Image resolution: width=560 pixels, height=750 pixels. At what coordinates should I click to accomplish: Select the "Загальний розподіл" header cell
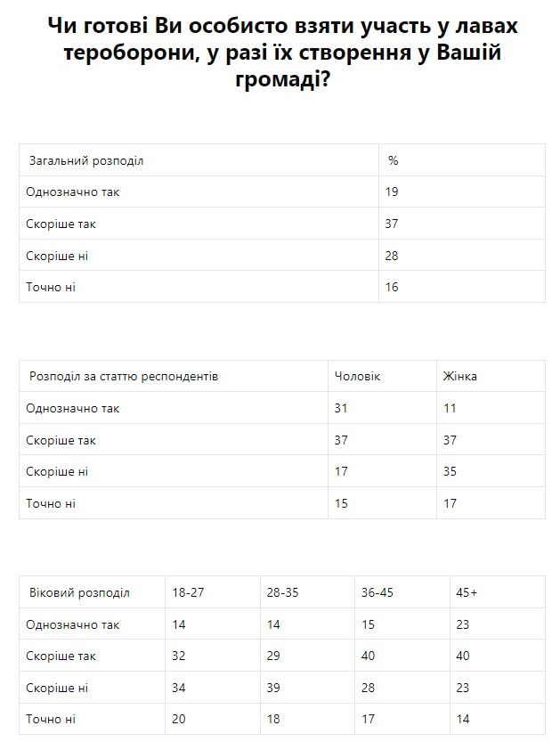(x=86, y=161)
